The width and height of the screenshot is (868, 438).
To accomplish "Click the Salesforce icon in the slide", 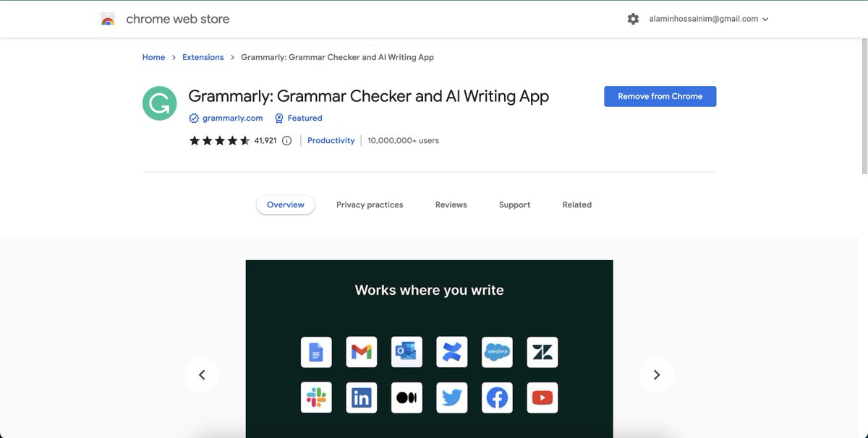I will coord(497,352).
